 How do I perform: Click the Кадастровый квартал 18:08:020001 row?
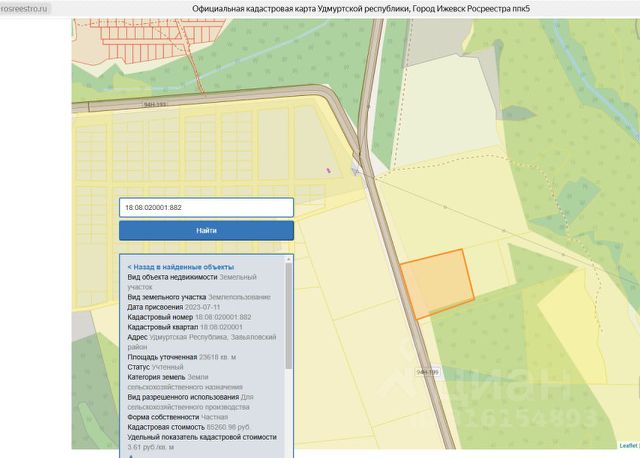click(x=185, y=327)
